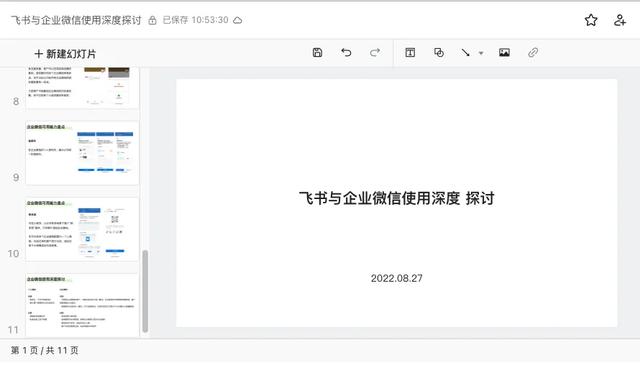Click the slide panel scrollbar

(145, 292)
